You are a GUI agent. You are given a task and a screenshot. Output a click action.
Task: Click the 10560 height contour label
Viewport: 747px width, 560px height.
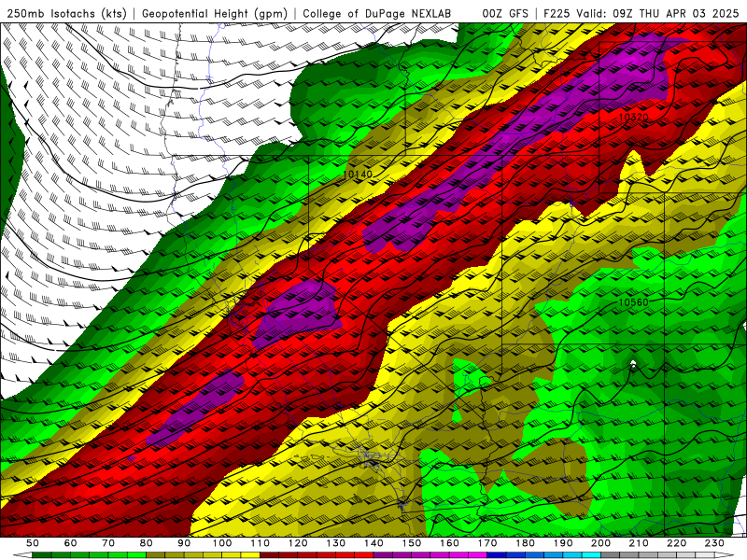(634, 302)
